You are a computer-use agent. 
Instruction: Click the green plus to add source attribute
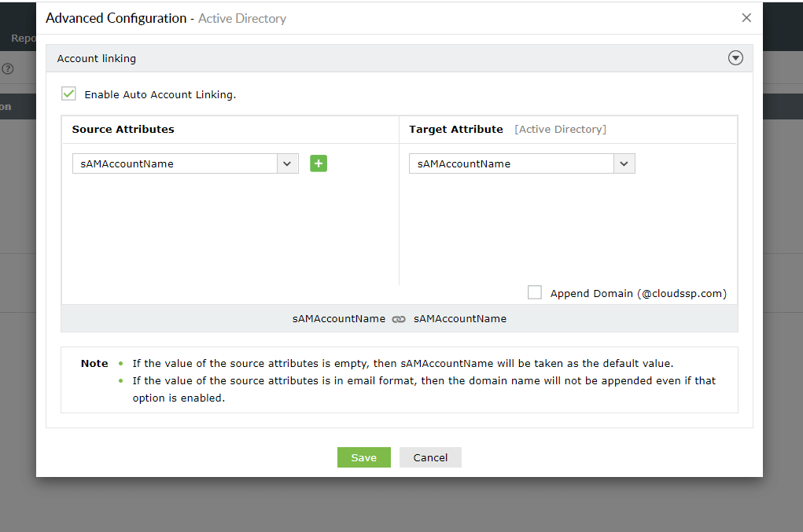[x=319, y=163]
